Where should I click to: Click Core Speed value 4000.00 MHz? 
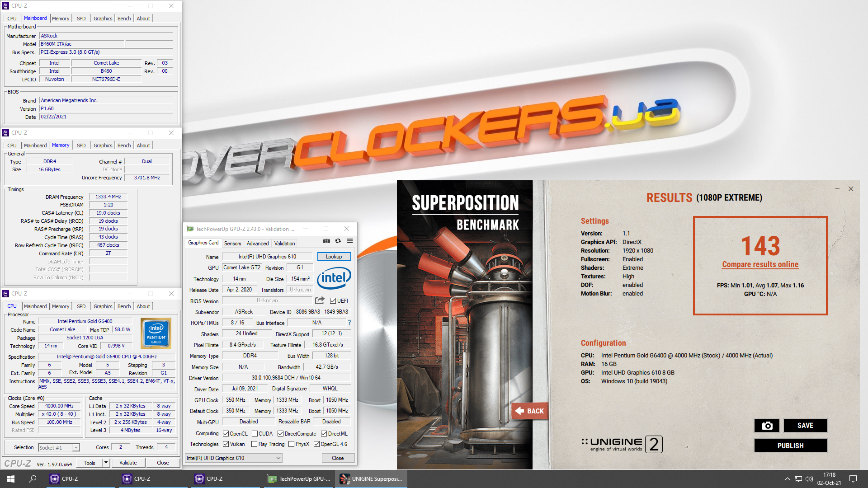click(x=59, y=406)
